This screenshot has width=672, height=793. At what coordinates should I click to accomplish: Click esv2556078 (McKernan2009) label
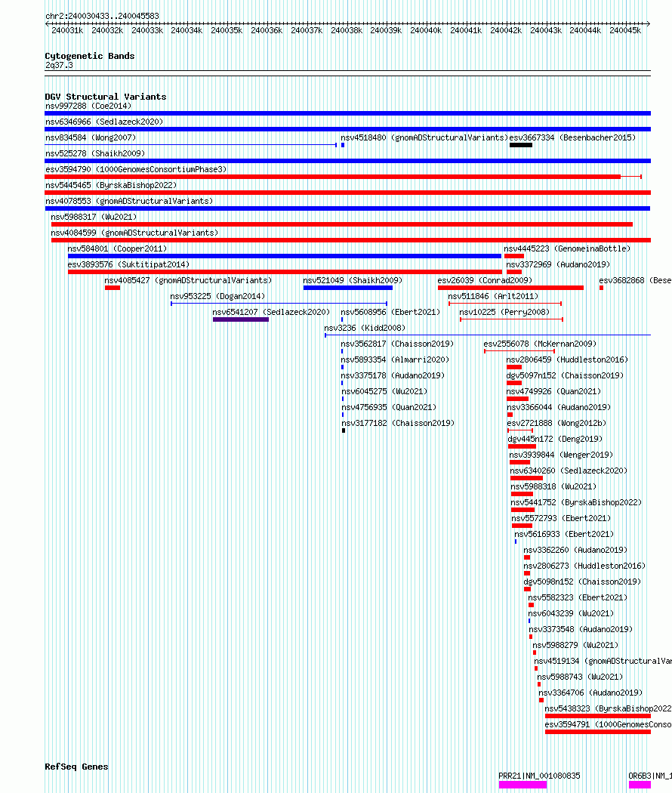coord(540,344)
